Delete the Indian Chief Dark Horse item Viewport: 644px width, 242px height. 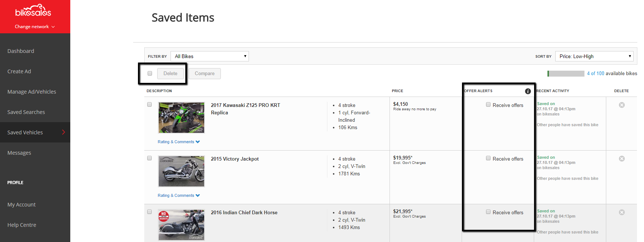tap(622, 212)
